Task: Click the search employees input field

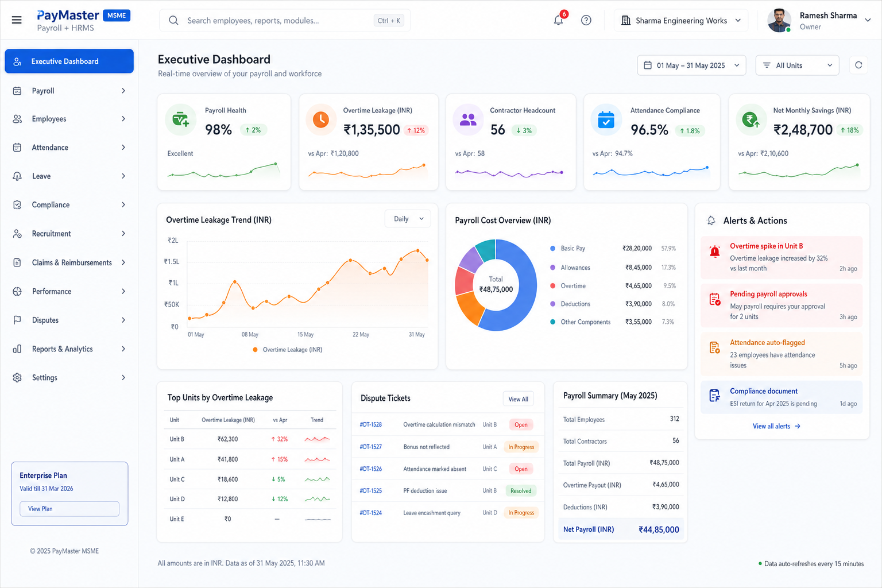Action: 285,21
